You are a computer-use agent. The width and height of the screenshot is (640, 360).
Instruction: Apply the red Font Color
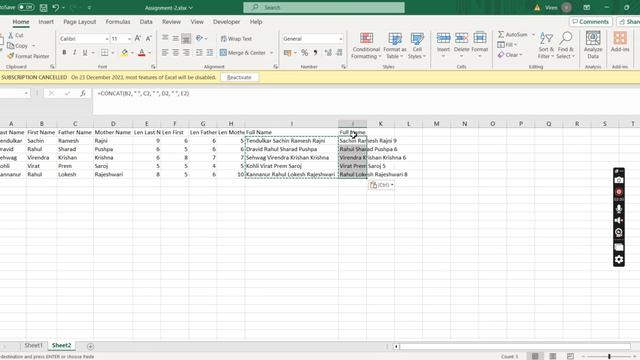(142, 53)
